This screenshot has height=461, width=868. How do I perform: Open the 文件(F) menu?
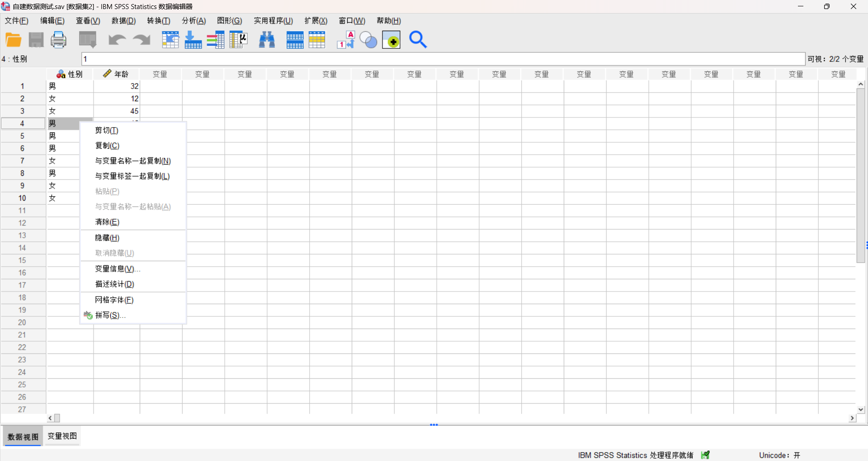(x=17, y=21)
